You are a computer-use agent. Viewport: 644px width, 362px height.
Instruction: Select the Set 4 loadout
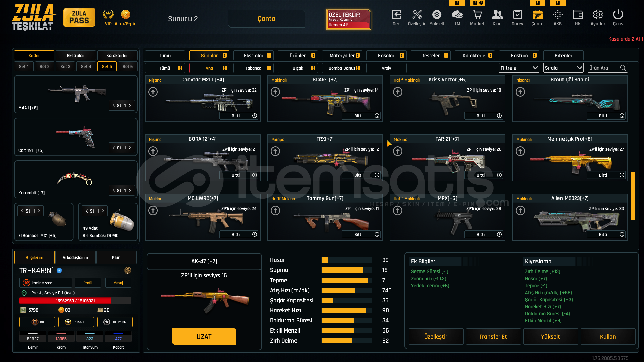pos(86,66)
